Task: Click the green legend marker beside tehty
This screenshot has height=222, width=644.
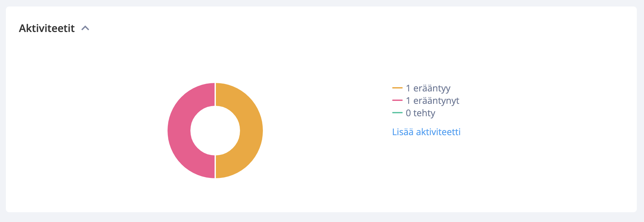Action: 397,113
